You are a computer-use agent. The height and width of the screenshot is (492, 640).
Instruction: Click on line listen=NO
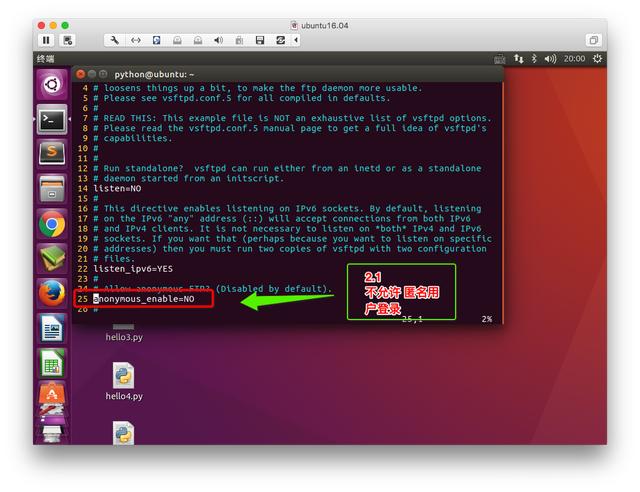[x=117, y=189]
